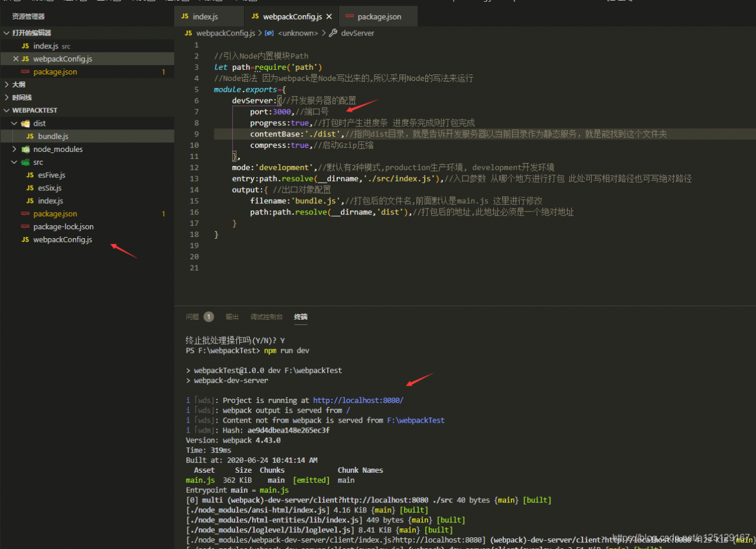Click 'Version: webpack 4.43.0' in terminal output
Image resolution: width=756 pixels, height=549 pixels.
point(233,440)
